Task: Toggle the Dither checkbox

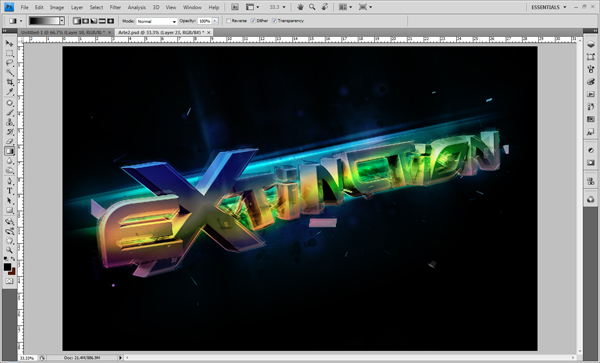Action: pyautogui.click(x=253, y=21)
